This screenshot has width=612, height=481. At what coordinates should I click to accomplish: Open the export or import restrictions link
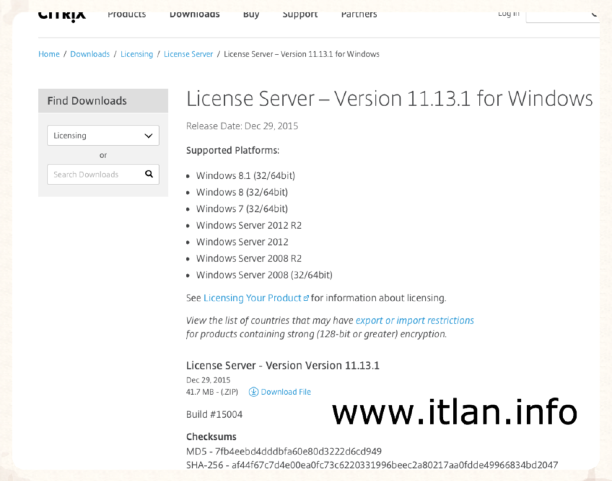[x=415, y=321]
